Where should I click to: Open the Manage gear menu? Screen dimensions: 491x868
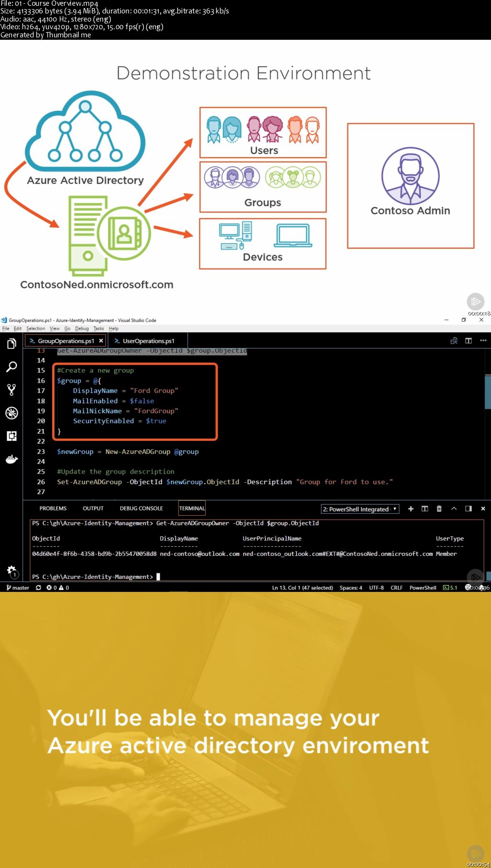tap(12, 570)
